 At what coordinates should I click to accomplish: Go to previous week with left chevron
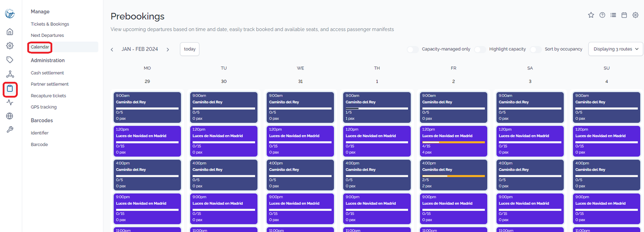pos(112,50)
